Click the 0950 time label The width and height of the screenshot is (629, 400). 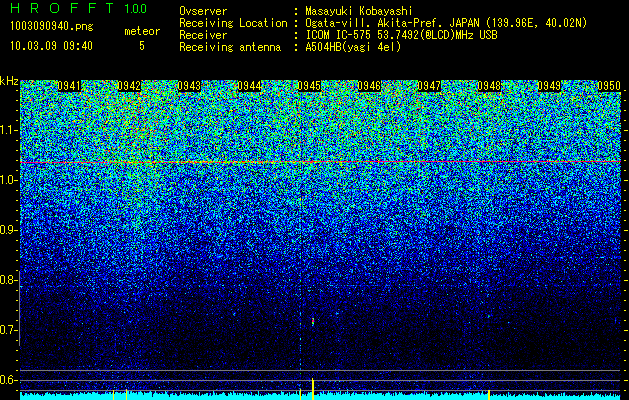pos(609,86)
